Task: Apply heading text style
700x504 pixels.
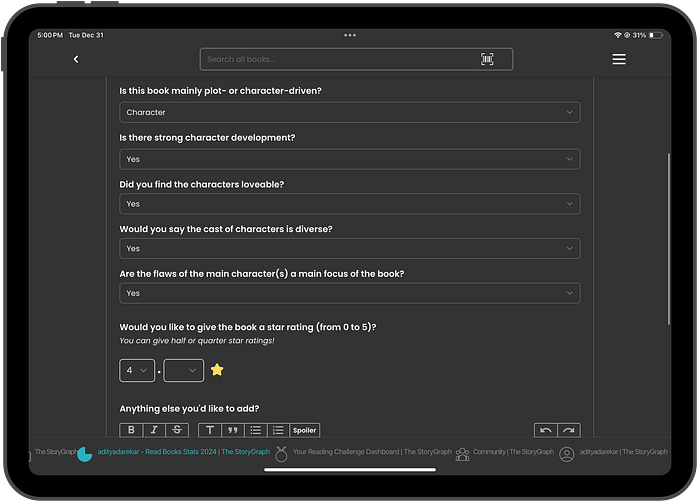Action: click(210, 430)
